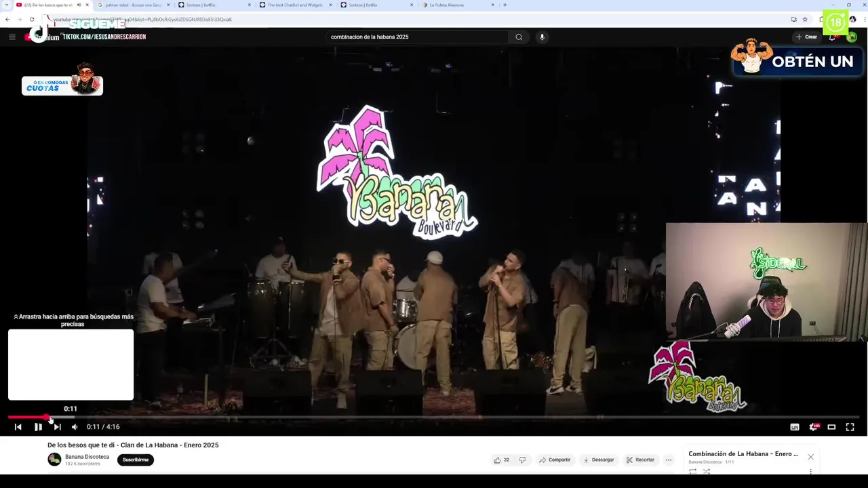Image resolution: width=868 pixels, height=488 pixels.
Task: Dislike the video with thumbs down
Action: (522, 460)
